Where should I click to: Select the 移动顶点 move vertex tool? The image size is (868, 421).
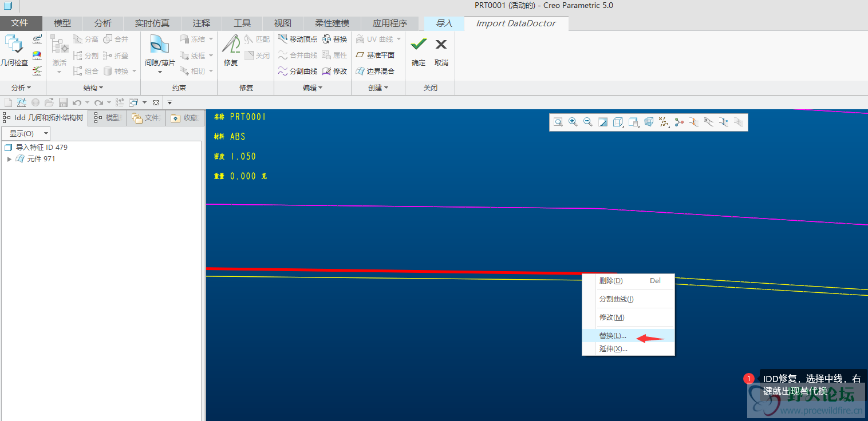coord(298,39)
